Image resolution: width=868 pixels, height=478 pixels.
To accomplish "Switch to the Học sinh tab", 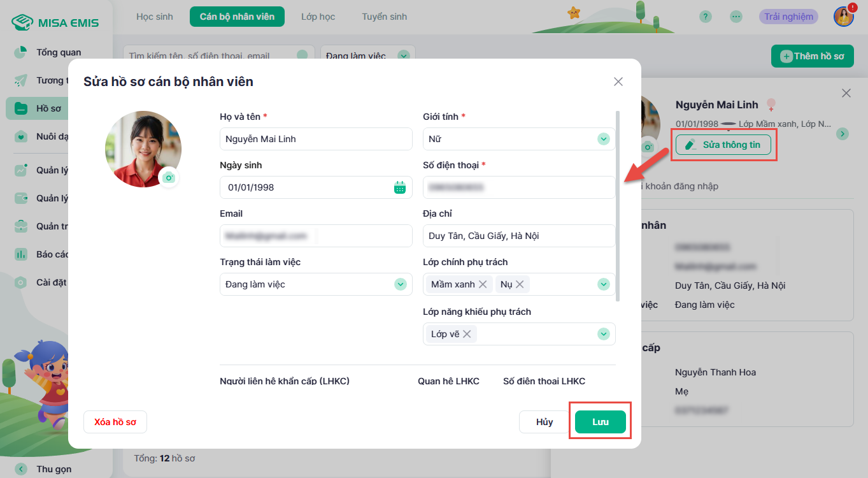I will tap(155, 17).
